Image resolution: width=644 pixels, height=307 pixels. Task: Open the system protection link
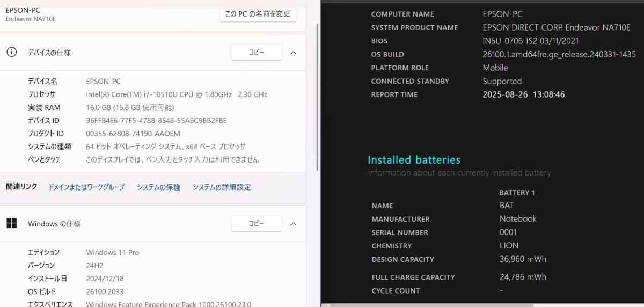click(158, 187)
